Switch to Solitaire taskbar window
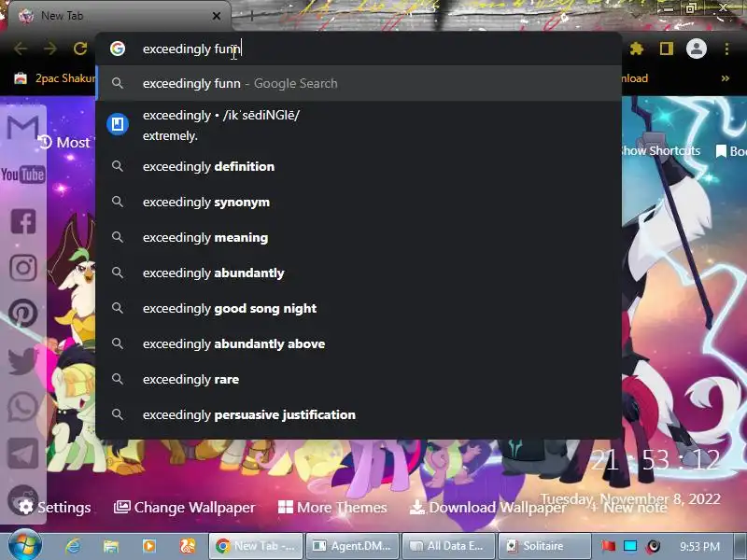 click(544, 546)
